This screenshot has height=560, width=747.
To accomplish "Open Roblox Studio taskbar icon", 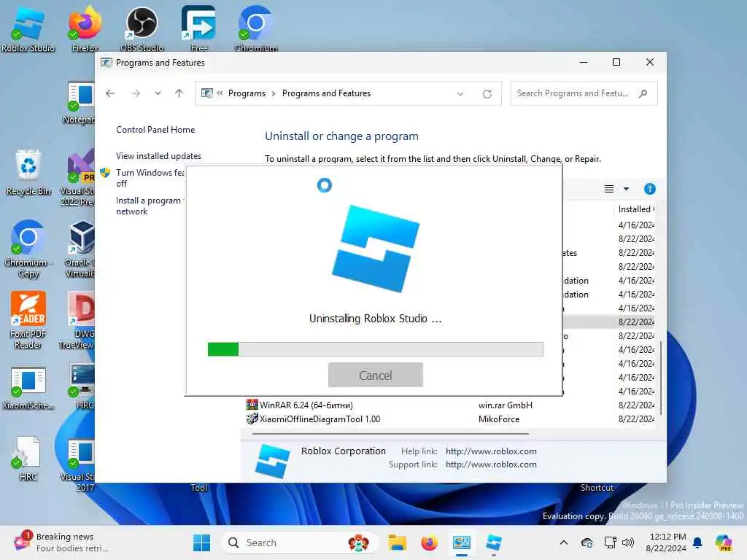I will tap(494, 542).
